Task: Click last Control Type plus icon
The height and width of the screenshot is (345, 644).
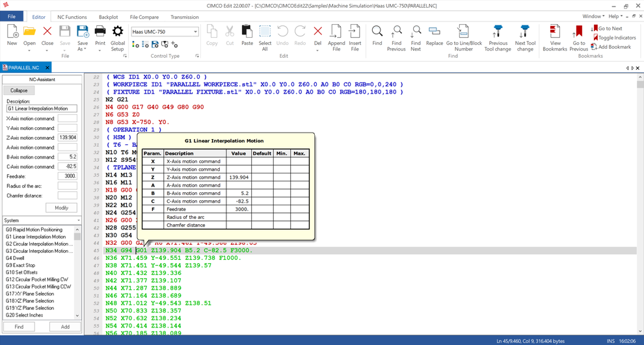Action: coord(174,44)
